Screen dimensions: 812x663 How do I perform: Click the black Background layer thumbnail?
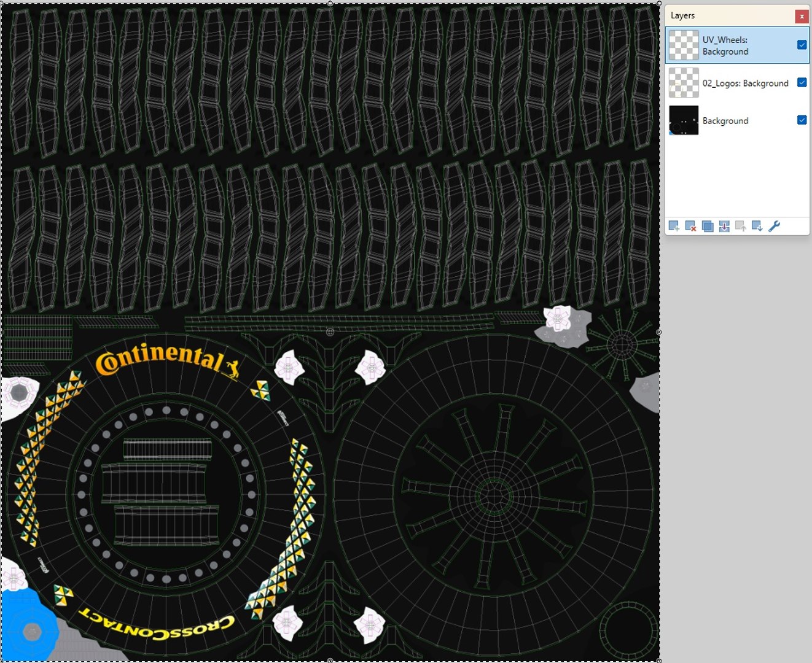point(684,120)
